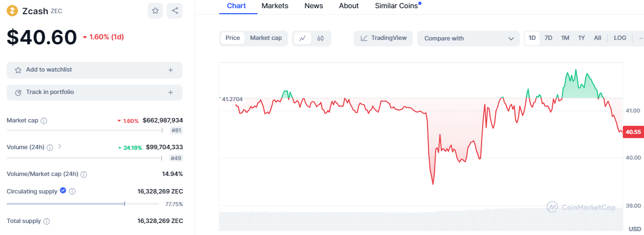Screen dimensions: 644x235
Task: Expand Add to watchlist plus
Action: 171,70
